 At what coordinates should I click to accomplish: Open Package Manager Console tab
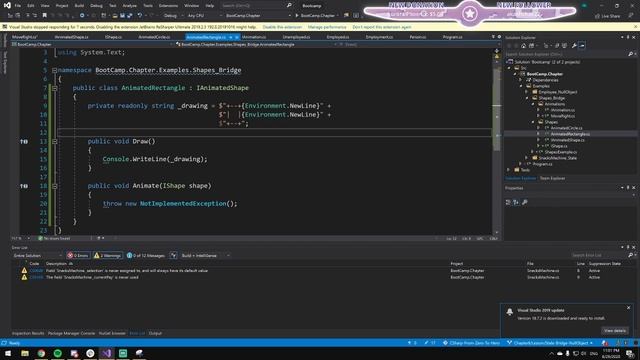click(x=71, y=333)
